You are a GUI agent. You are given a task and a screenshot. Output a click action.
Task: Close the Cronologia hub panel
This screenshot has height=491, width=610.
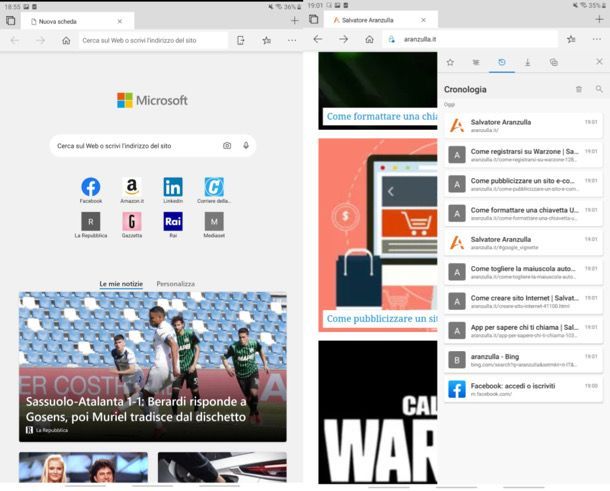599,61
